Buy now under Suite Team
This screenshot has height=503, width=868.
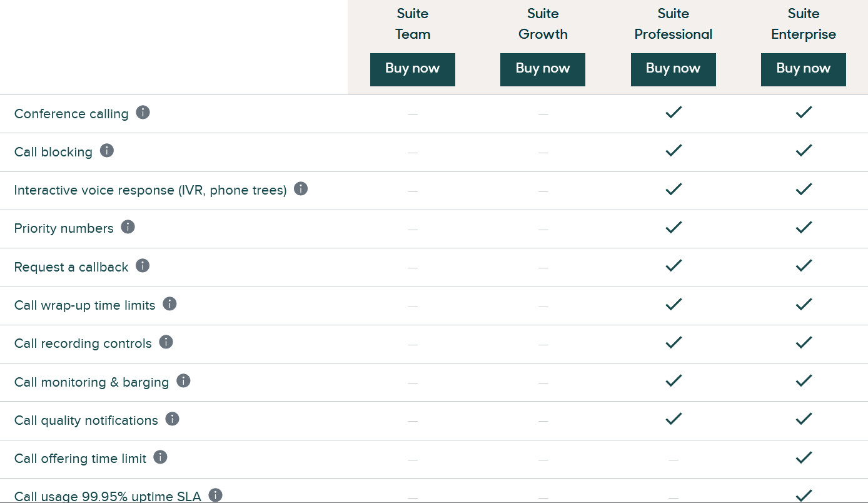[x=413, y=69]
